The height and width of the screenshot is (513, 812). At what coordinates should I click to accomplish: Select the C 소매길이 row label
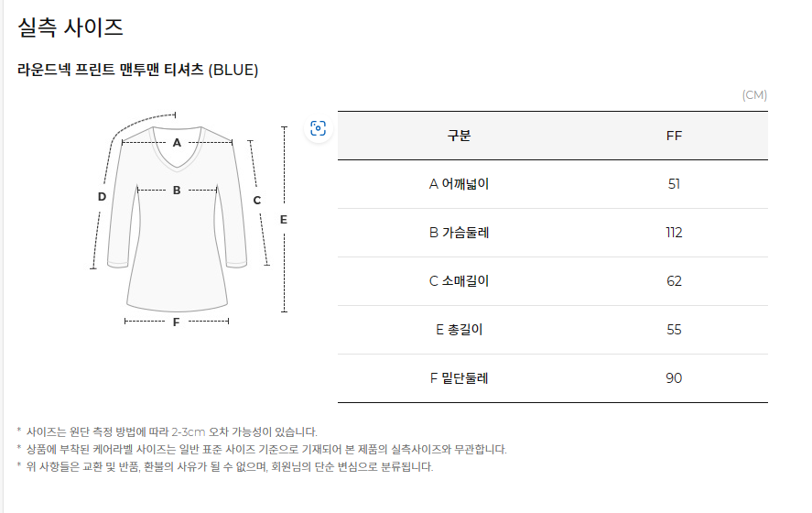459,281
